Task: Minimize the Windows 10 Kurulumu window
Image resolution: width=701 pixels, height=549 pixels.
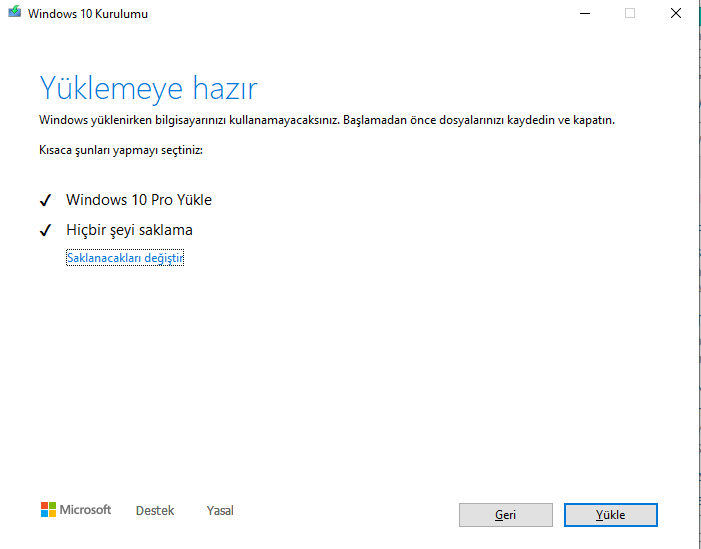Action: point(585,13)
